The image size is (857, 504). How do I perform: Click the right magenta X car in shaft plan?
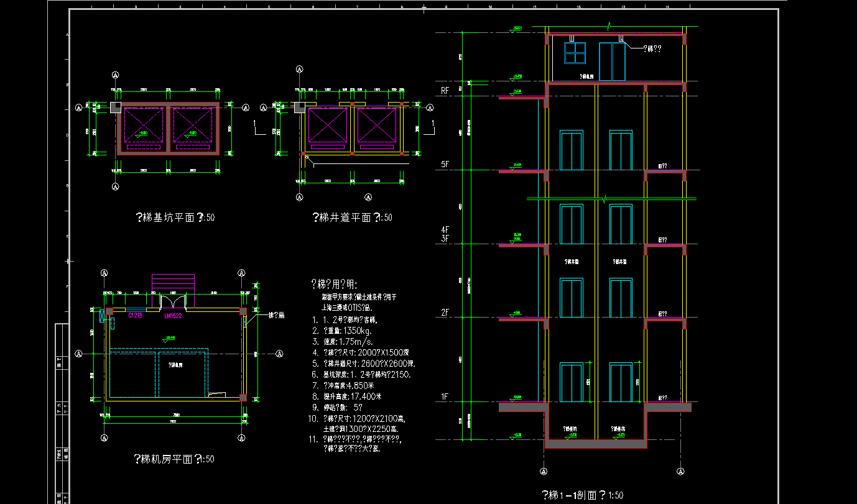376,126
